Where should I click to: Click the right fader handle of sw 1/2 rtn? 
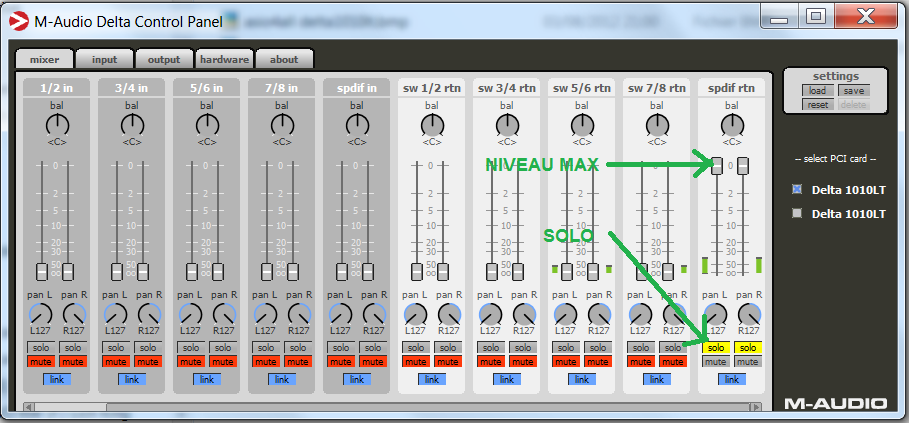443,272
